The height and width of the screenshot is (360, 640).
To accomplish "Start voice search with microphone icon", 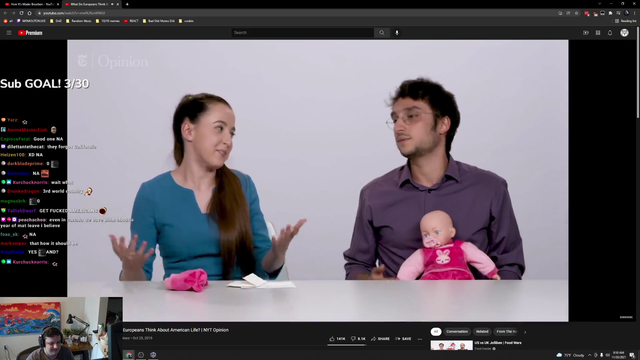I will [397, 33].
